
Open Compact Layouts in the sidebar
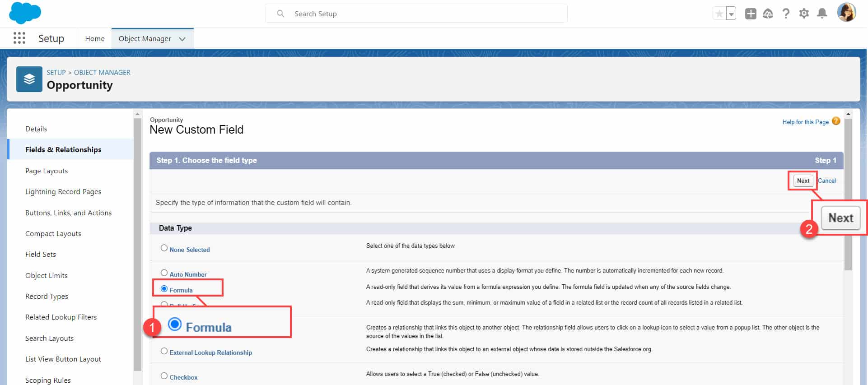pyautogui.click(x=53, y=233)
